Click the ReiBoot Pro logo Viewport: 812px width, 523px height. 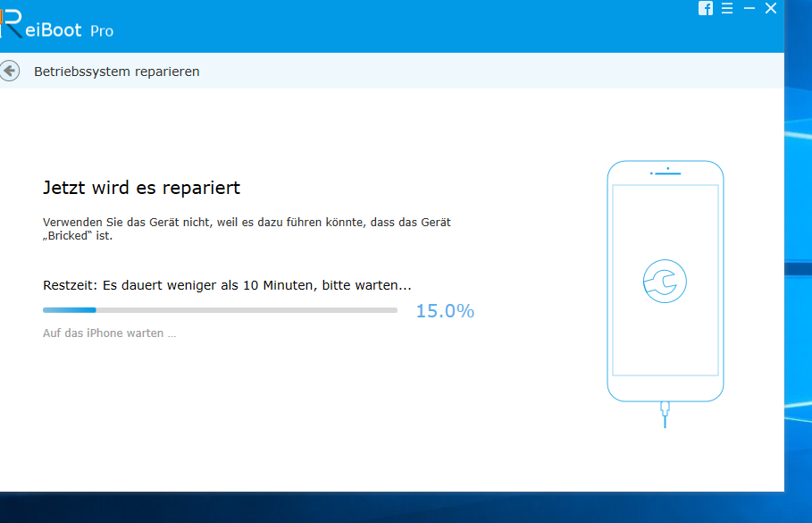pos(56,25)
